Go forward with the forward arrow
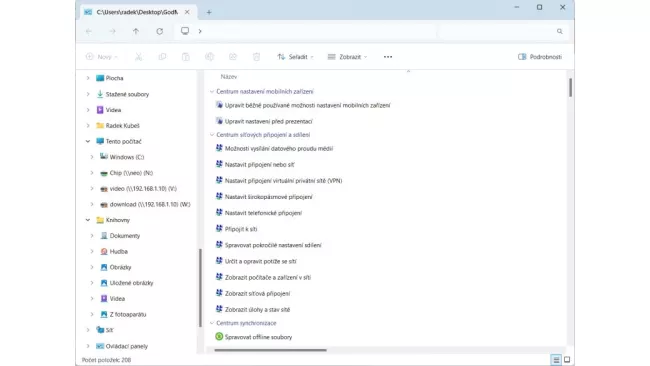 pyautogui.click(x=112, y=32)
